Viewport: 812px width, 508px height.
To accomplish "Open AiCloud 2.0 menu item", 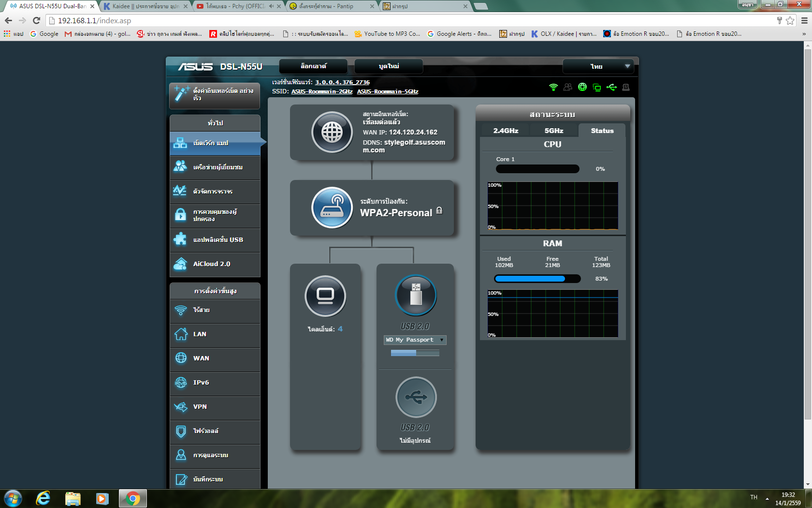I will 215,264.
